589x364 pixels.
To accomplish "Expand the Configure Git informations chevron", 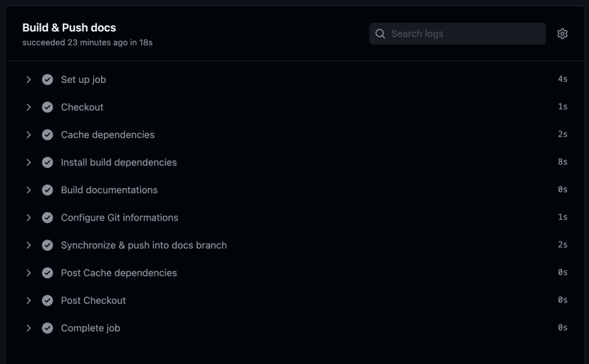I will pos(29,217).
